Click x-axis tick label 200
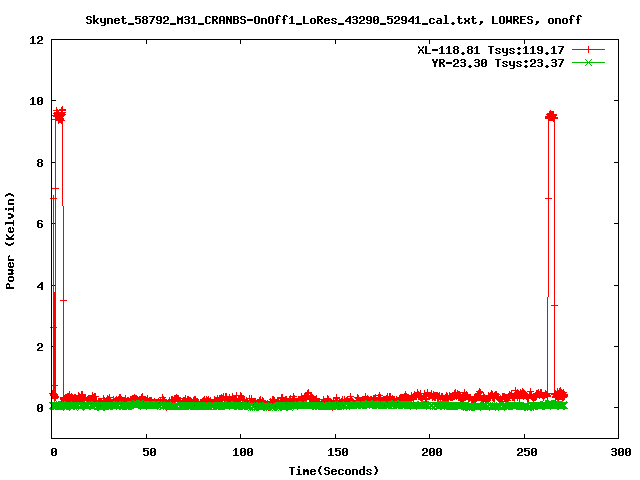This screenshot has width=640, height=480. [431, 452]
